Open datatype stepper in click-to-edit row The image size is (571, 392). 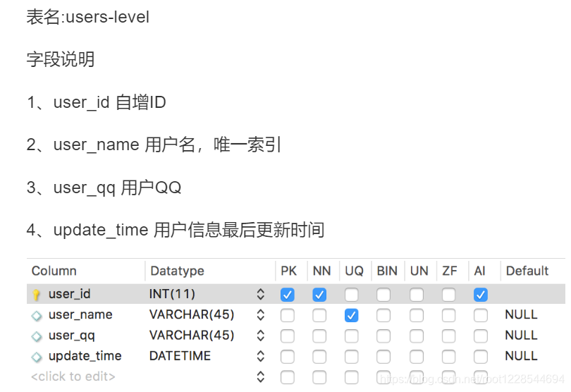click(x=260, y=376)
